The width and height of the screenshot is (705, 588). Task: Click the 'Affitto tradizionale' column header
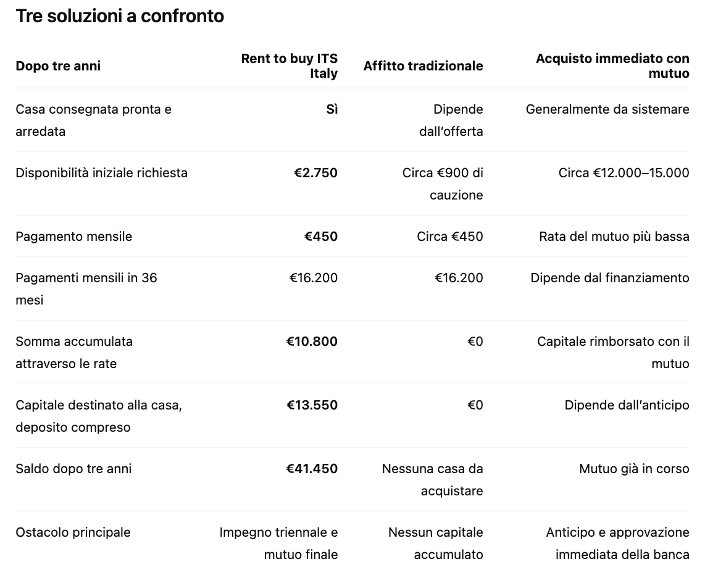(423, 65)
